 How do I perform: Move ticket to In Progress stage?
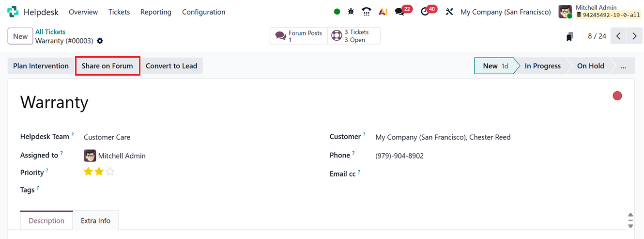click(542, 66)
